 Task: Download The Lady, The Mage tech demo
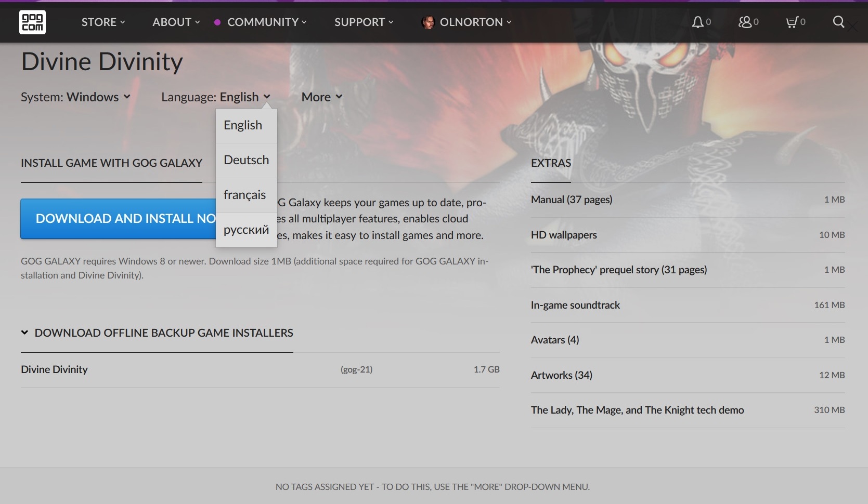click(x=688, y=410)
